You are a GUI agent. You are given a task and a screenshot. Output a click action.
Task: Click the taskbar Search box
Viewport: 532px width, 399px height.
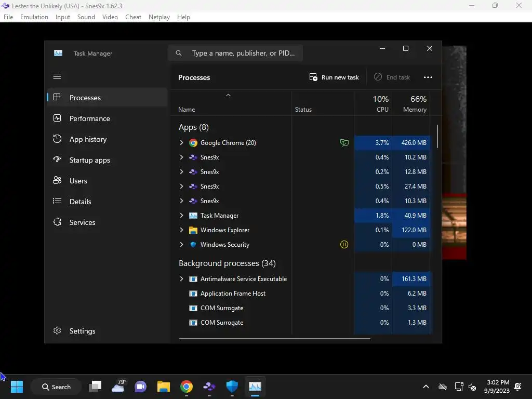point(56,387)
